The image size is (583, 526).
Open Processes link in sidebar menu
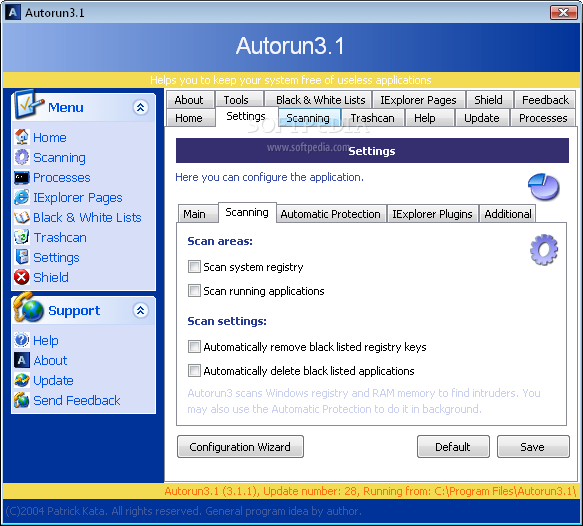[x=62, y=177]
